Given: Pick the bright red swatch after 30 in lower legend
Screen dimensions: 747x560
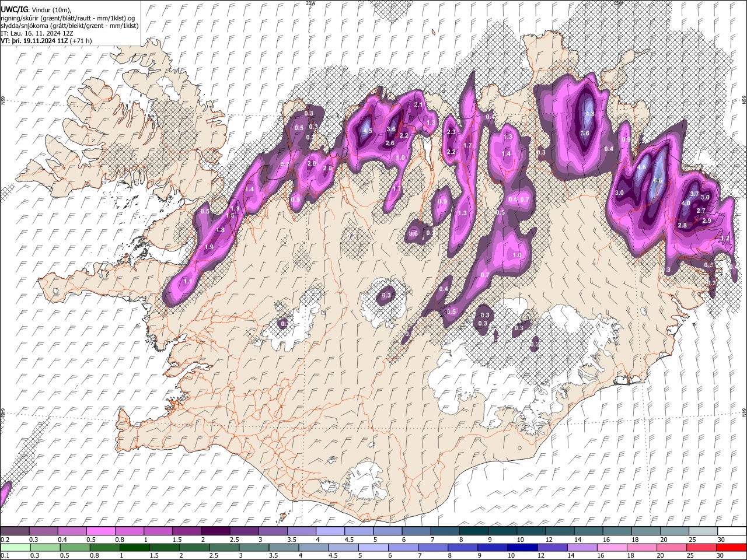Looking at the screenshot, I should (x=732, y=547).
